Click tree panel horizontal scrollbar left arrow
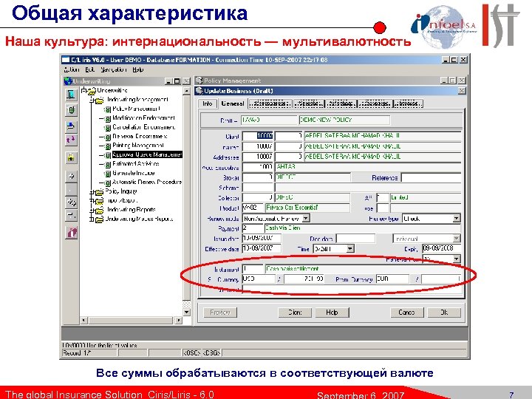The image size is (532, 399). tap(84, 320)
